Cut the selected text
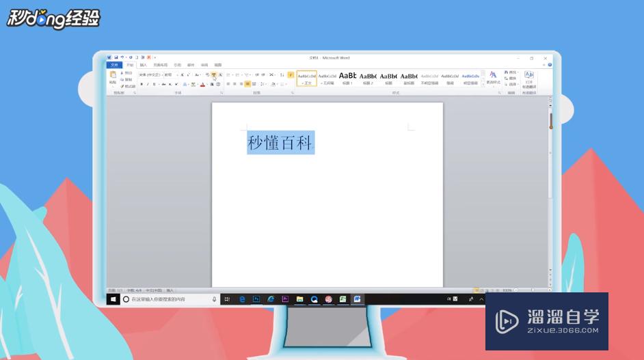 tap(126, 72)
